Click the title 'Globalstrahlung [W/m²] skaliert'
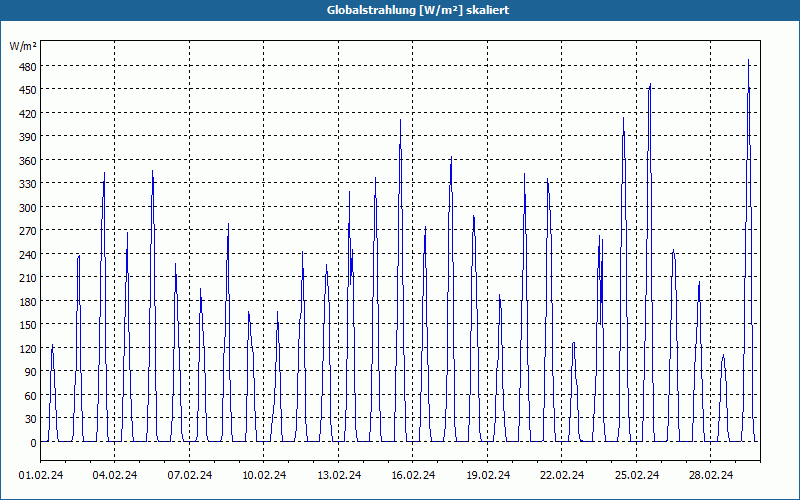This screenshot has width=800, height=500. [x=418, y=10]
